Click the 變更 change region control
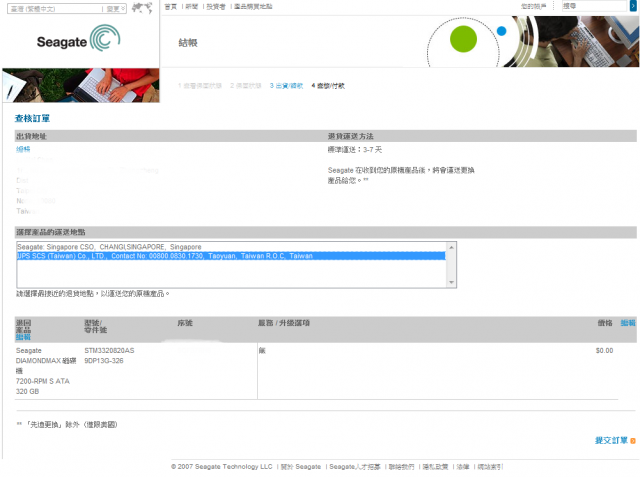 click(115, 9)
